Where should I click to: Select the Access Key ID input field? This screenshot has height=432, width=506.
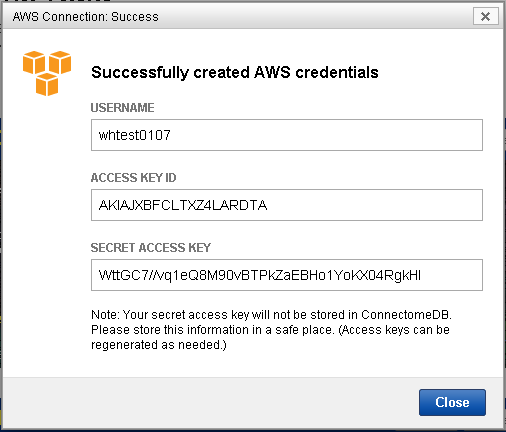click(287, 205)
